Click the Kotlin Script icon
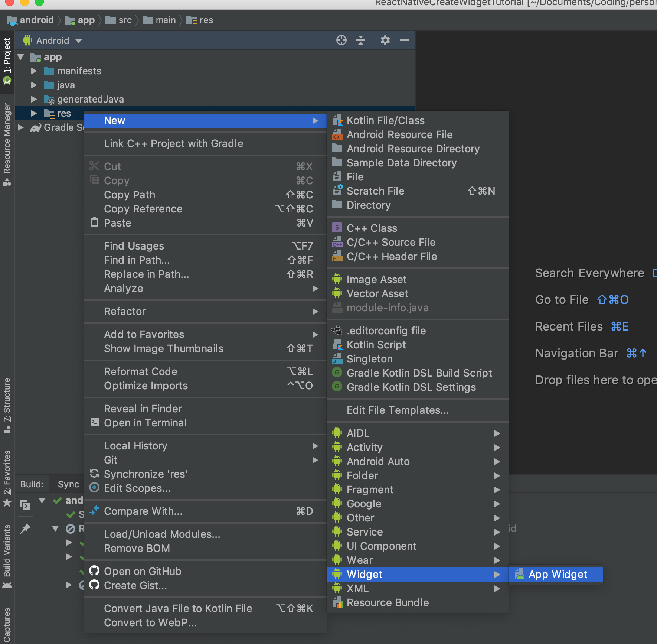This screenshot has height=644, width=657. click(x=337, y=345)
